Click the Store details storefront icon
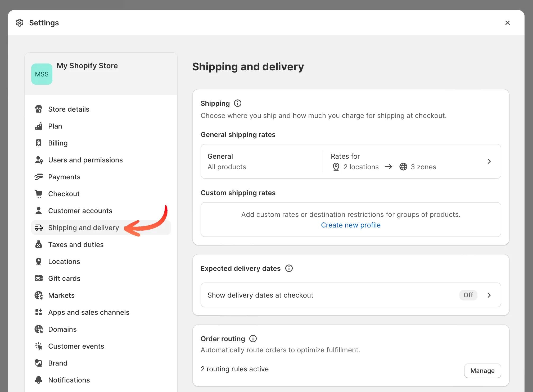533x392 pixels. point(39,109)
